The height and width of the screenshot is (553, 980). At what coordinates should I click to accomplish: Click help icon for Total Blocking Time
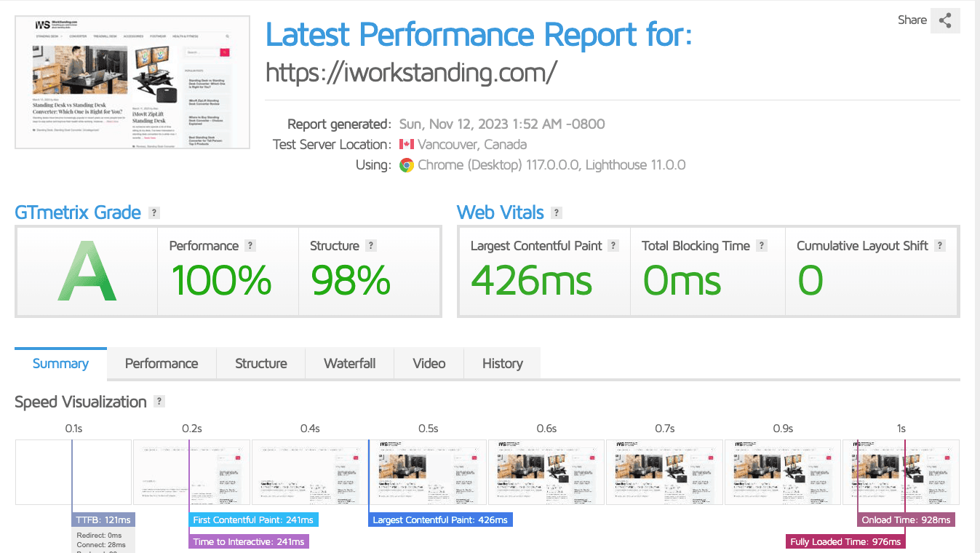point(761,246)
